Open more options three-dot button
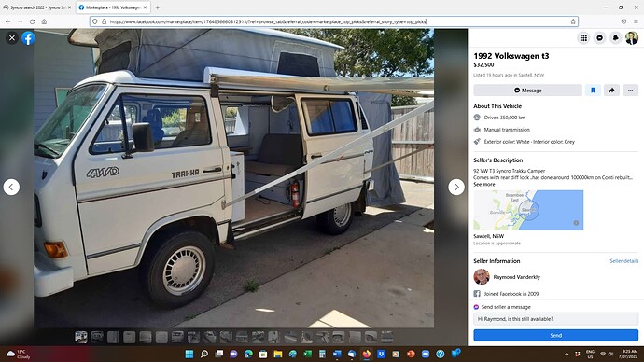The image size is (644, 362). click(630, 90)
